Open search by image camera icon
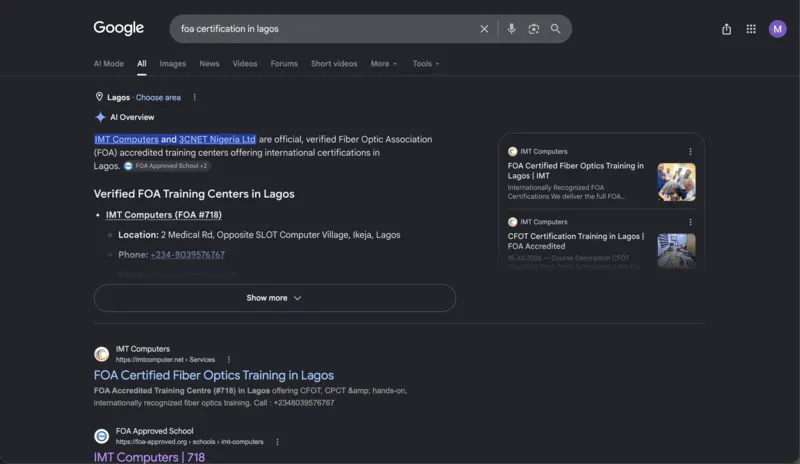This screenshot has height=464, width=800. click(534, 29)
